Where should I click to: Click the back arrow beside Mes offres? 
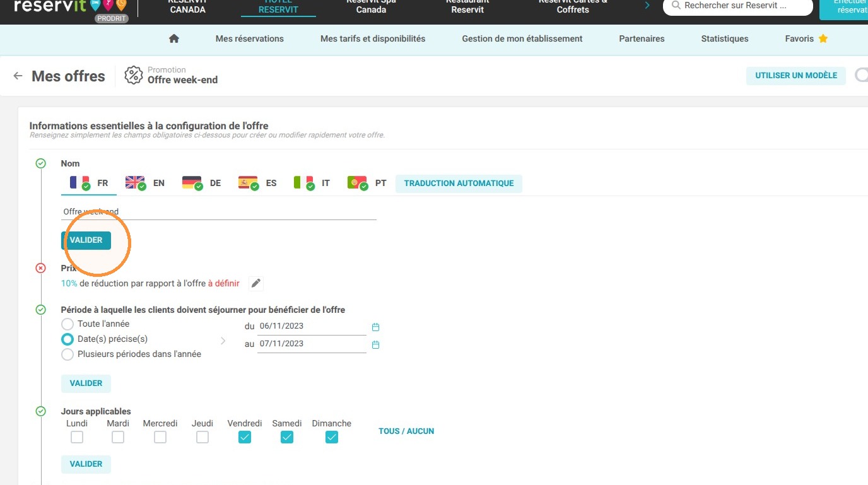pos(18,76)
